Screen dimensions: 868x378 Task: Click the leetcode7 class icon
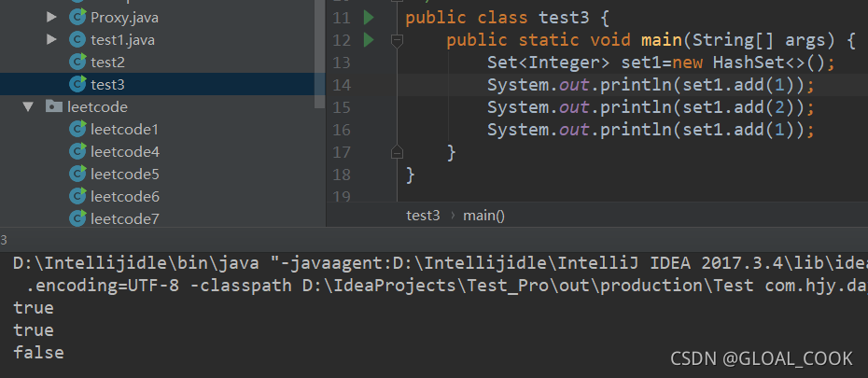(77, 218)
